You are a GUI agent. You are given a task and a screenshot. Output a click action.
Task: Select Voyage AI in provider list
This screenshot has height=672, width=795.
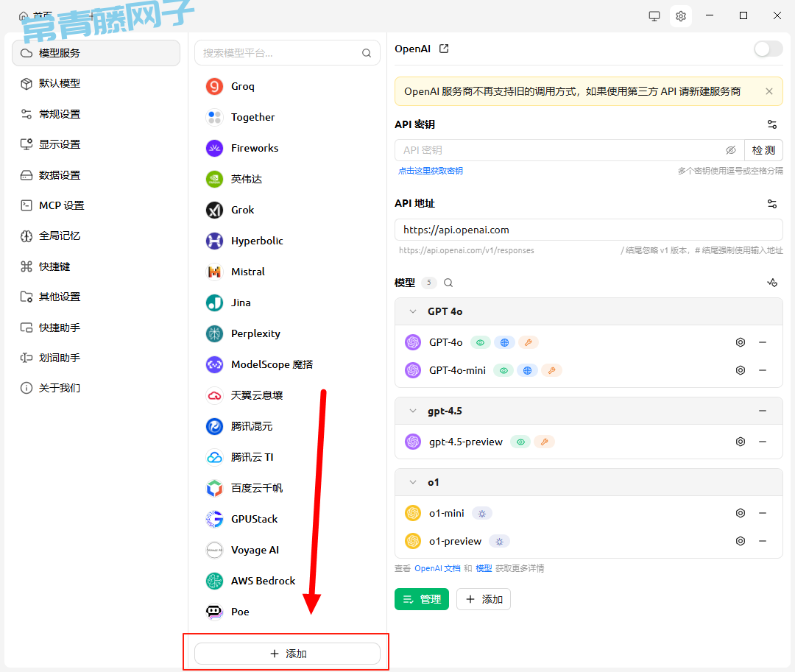[288, 551]
